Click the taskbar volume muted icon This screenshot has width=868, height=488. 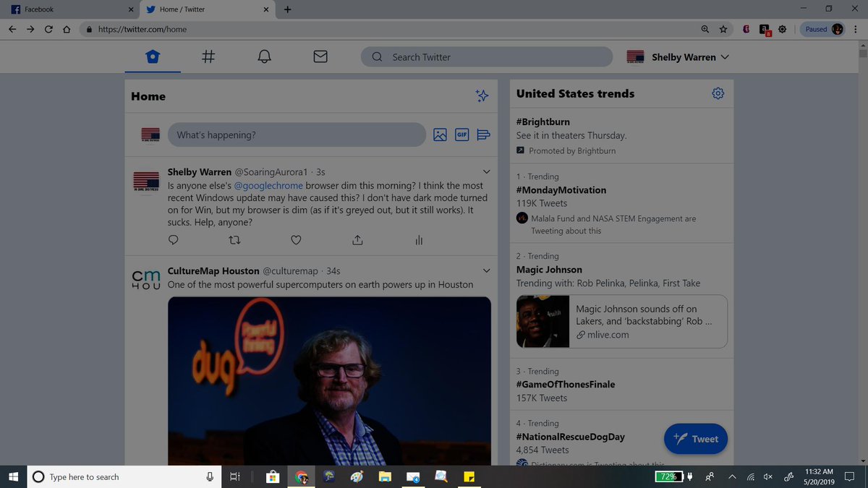(768, 476)
